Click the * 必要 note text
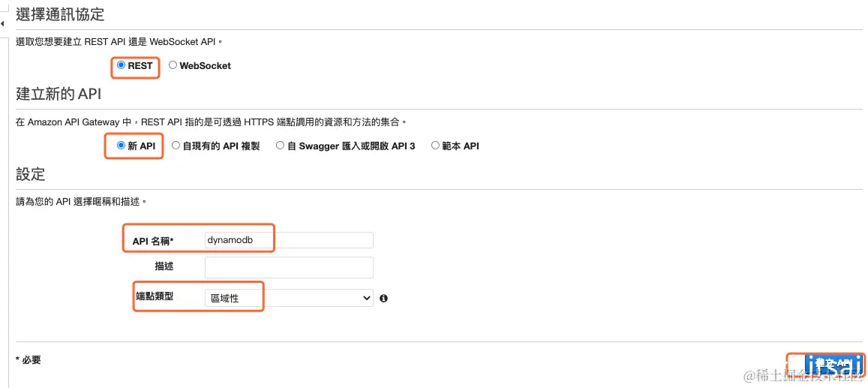The image size is (868, 388). [29, 359]
